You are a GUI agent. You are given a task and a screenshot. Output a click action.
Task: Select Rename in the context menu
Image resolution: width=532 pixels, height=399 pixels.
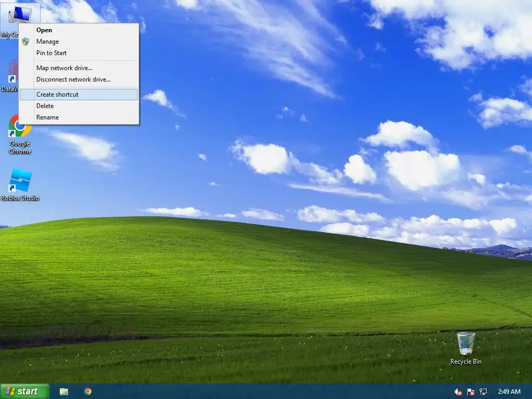tap(79, 117)
